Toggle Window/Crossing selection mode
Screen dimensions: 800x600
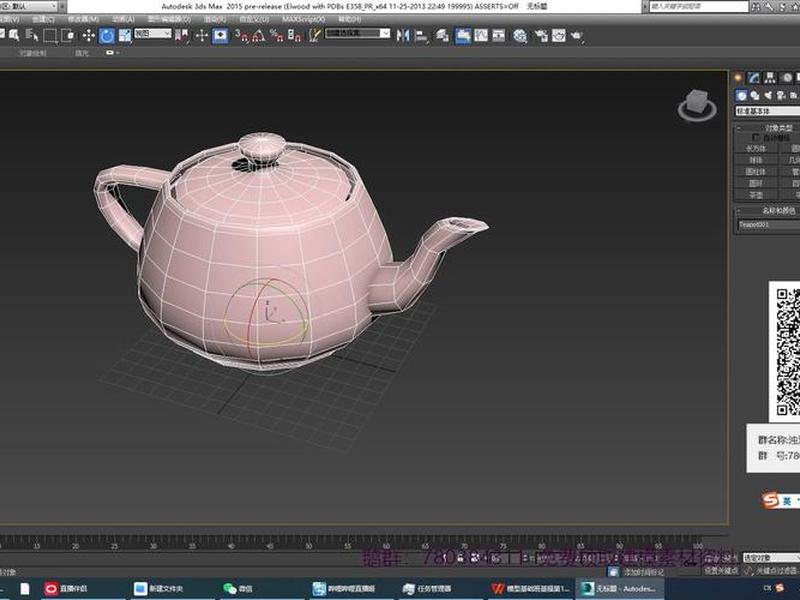click(68, 35)
